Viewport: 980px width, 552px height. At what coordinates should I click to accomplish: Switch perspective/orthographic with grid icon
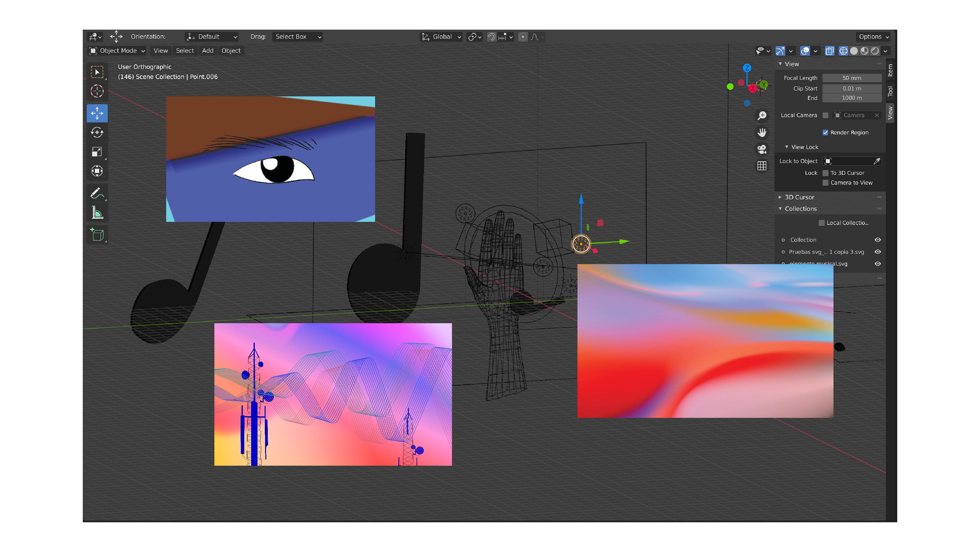[x=762, y=166]
